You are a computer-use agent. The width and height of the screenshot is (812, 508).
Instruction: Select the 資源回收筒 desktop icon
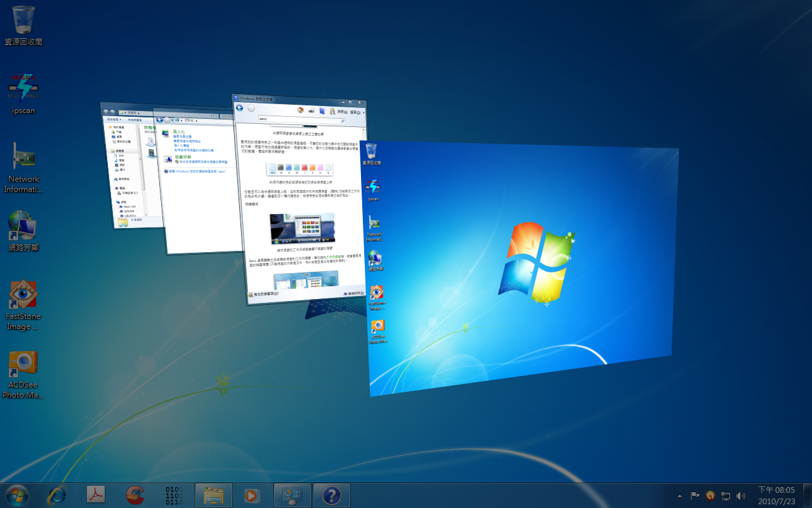(x=23, y=25)
